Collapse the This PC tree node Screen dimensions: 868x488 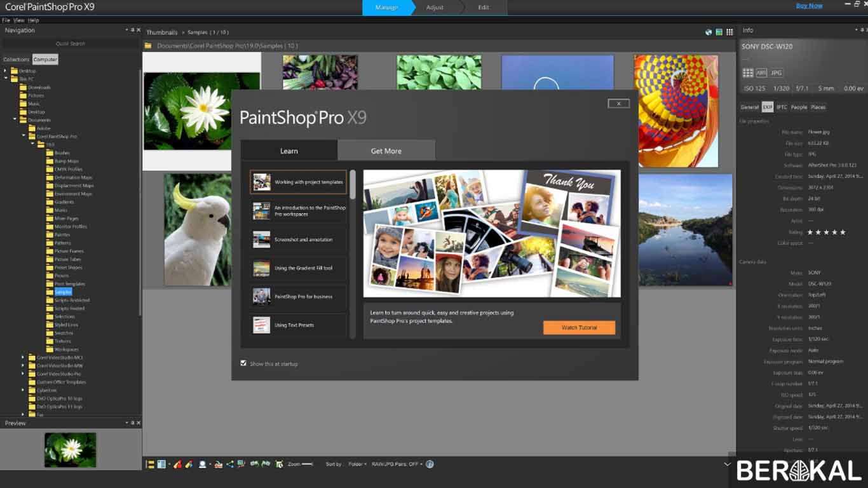point(6,79)
